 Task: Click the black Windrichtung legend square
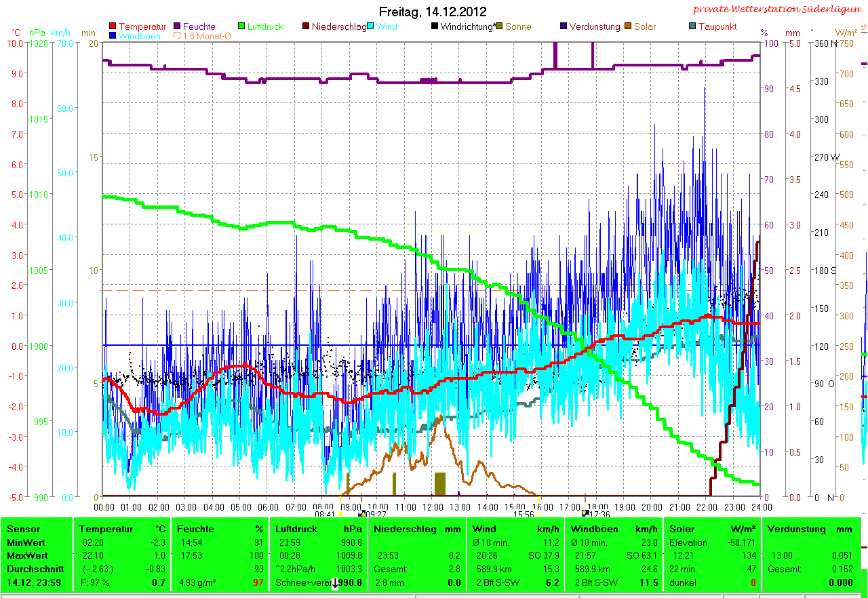435,26
